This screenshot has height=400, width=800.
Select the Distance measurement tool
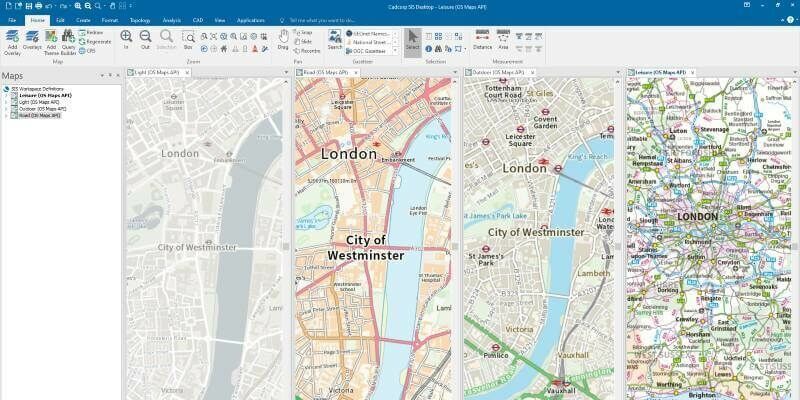pos(482,40)
